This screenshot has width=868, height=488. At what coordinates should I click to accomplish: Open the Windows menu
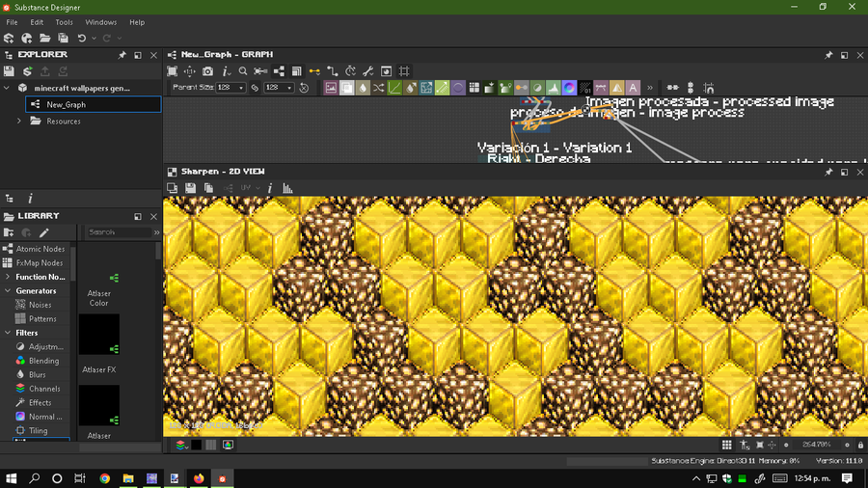click(100, 22)
